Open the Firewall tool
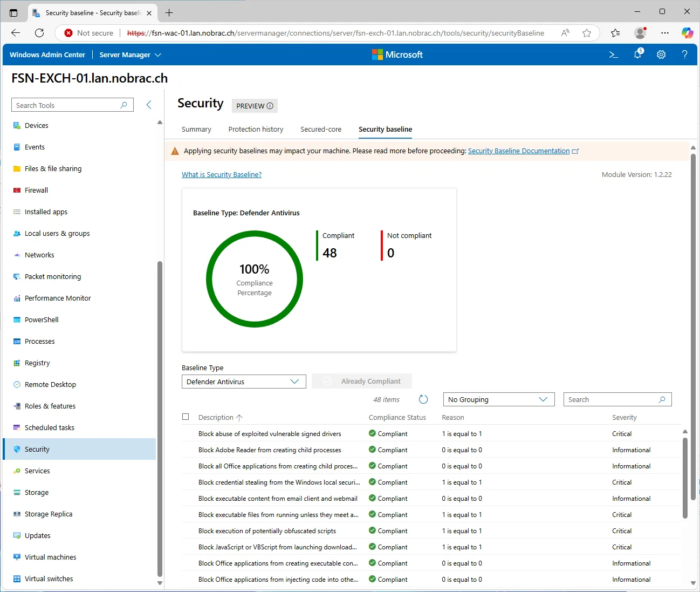Screen dimensions: 700x592 (36, 190)
